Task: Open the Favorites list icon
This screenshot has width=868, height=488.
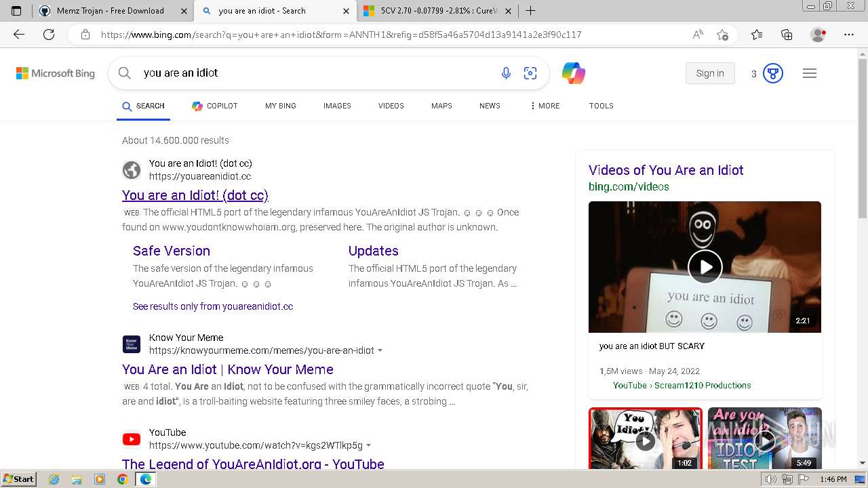Action: pos(757,35)
